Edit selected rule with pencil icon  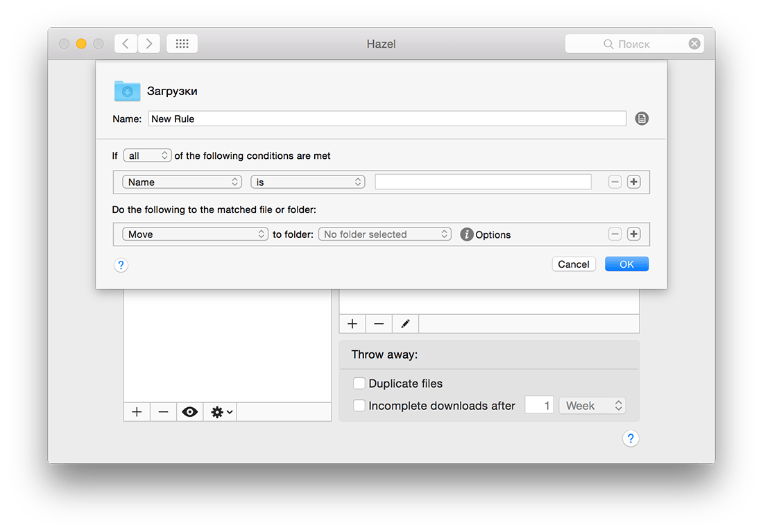pos(405,324)
